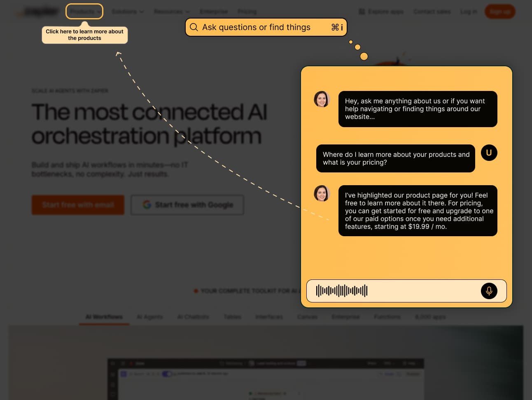Expand the Solutions menu

128,12
